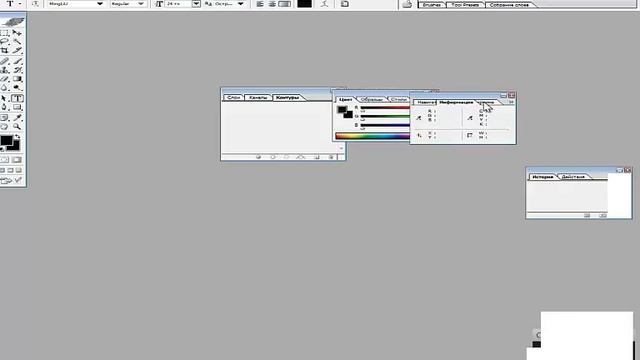Viewport: 640px width, 360px height.
Task: Reset default foreground and background colors
Action: [3, 149]
